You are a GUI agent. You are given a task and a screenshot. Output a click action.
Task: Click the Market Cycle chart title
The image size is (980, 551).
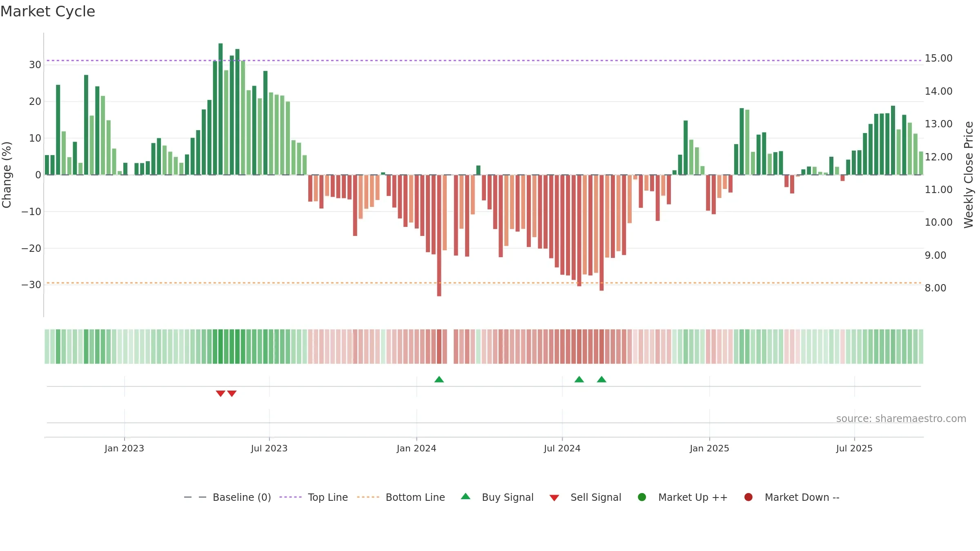point(48,11)
